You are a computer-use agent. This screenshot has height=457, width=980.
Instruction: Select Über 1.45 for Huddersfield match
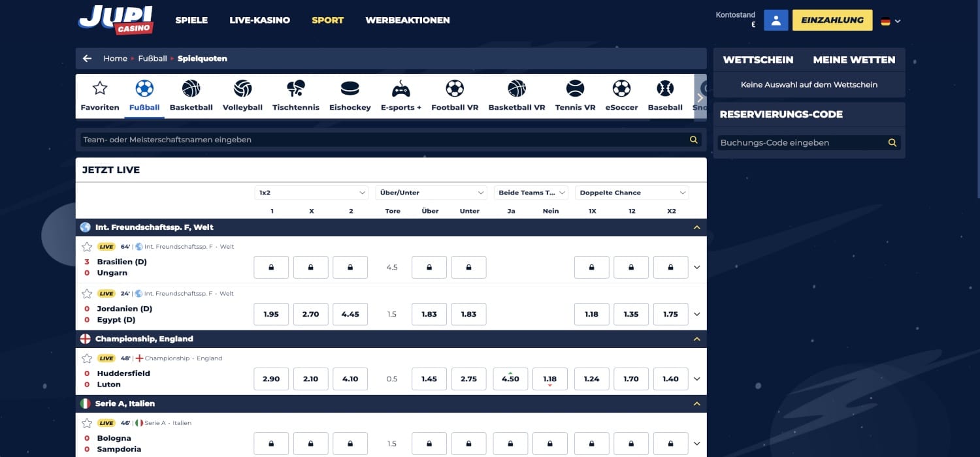(429, 379)
